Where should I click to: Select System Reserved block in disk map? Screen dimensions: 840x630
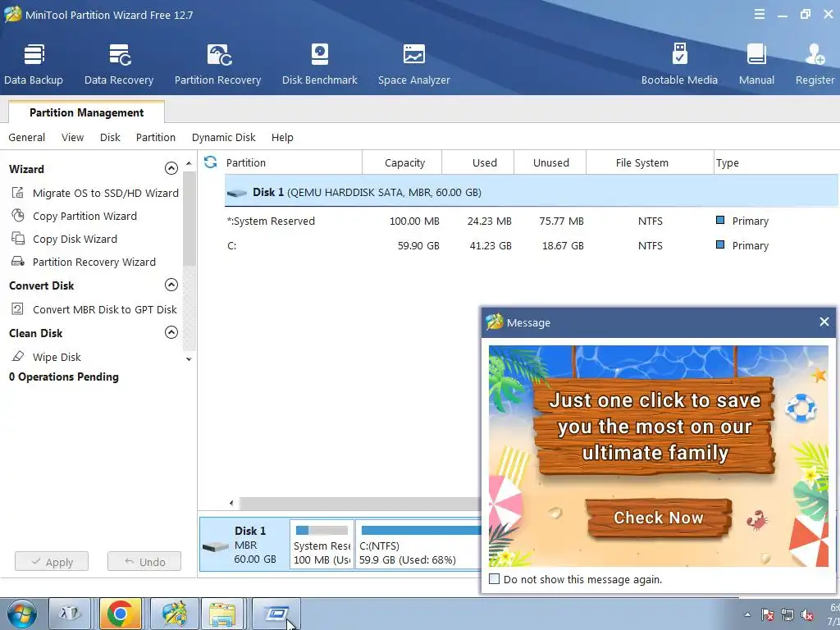[322, 545]
